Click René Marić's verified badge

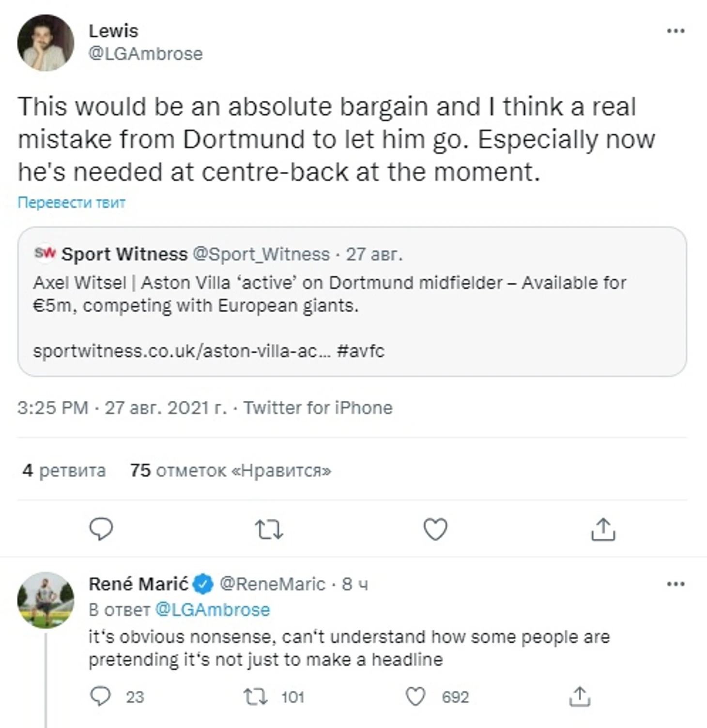pos(203,584)
